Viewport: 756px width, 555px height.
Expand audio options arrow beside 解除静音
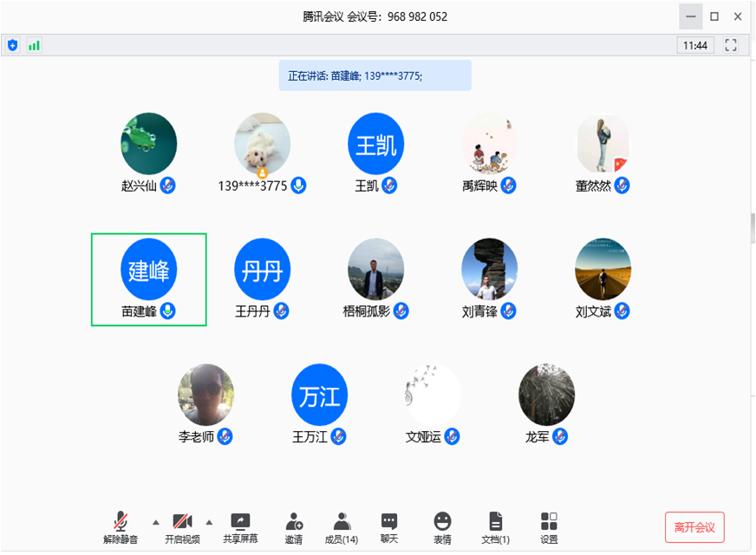pos(156,522)
